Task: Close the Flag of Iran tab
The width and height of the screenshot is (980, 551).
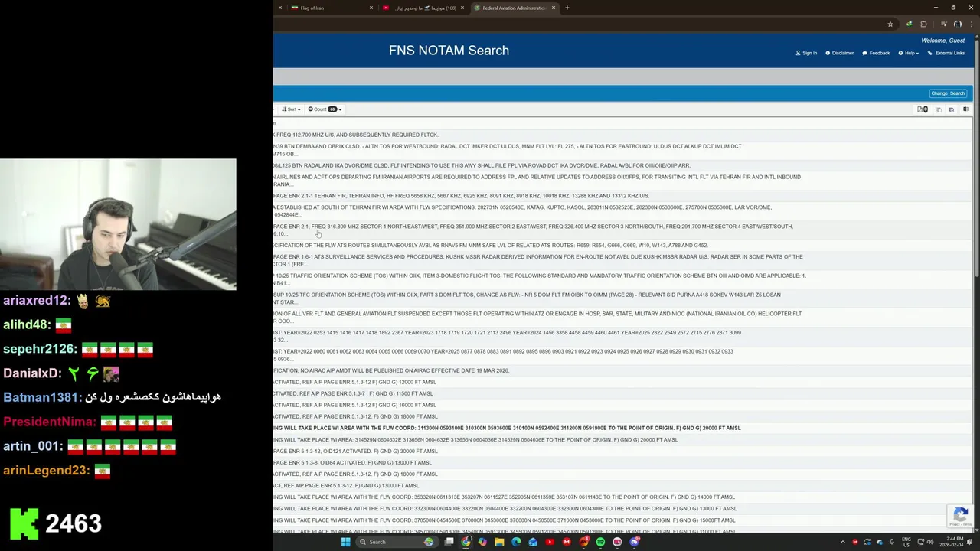Action: pos(371,8)
